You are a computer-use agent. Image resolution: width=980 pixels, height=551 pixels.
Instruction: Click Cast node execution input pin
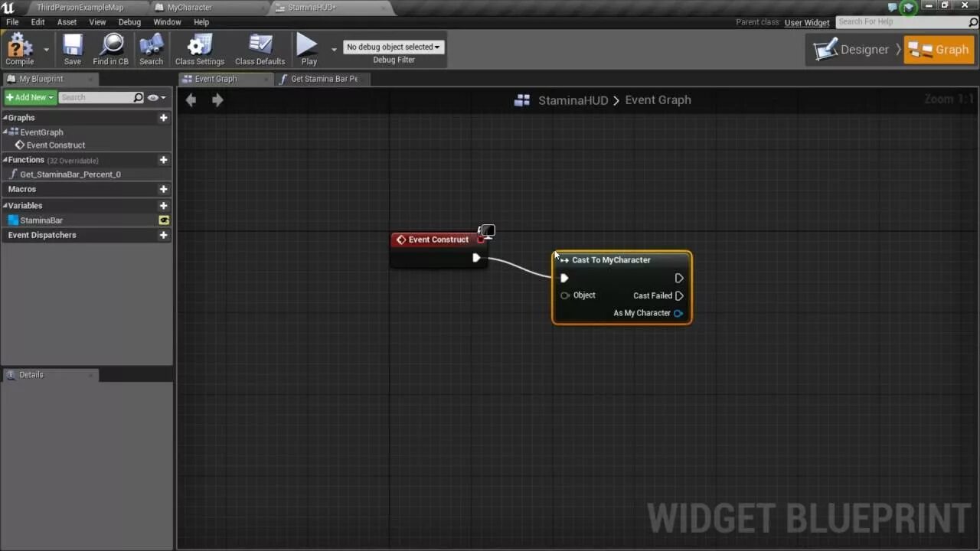pos(564,279)
